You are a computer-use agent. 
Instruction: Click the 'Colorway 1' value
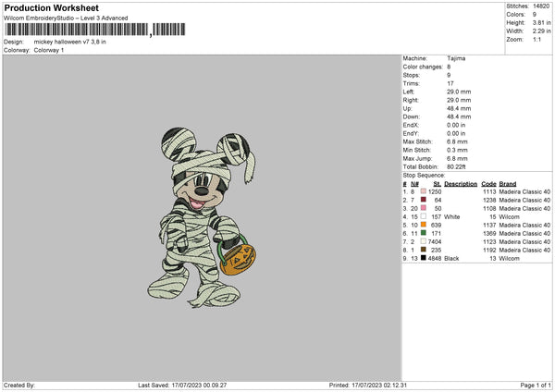(x=49, y=50)
